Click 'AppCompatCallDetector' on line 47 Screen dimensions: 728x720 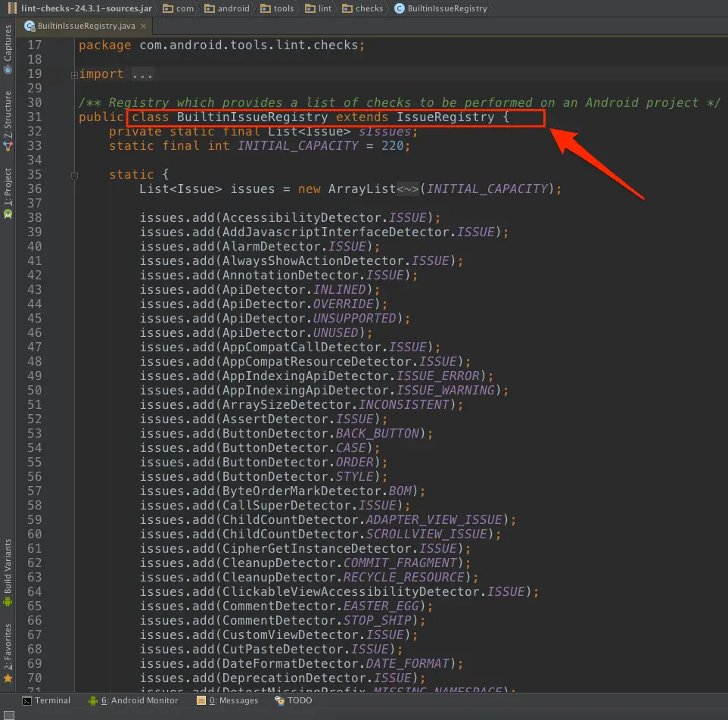tap(301, 348)
